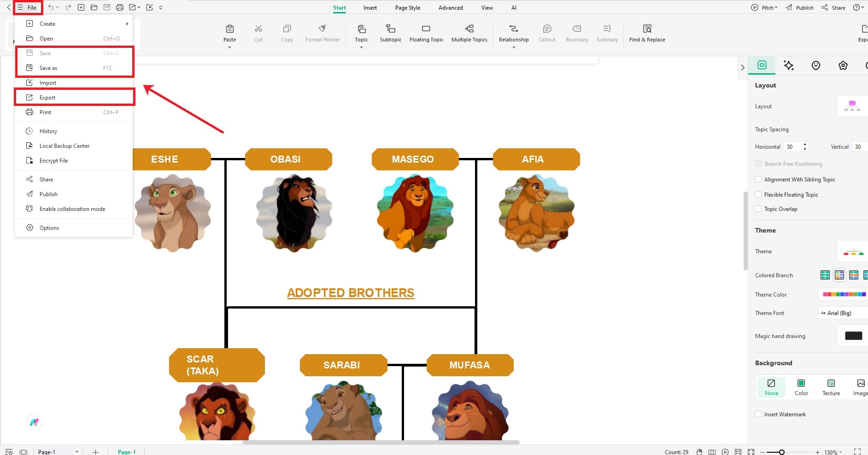Check Insert Watermark

click(758, 414)
